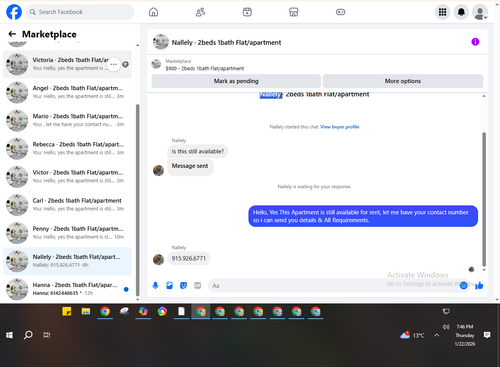Screen dimensions: 500x367
Task: Click the message input field Aa
Action: coord(333,286)
